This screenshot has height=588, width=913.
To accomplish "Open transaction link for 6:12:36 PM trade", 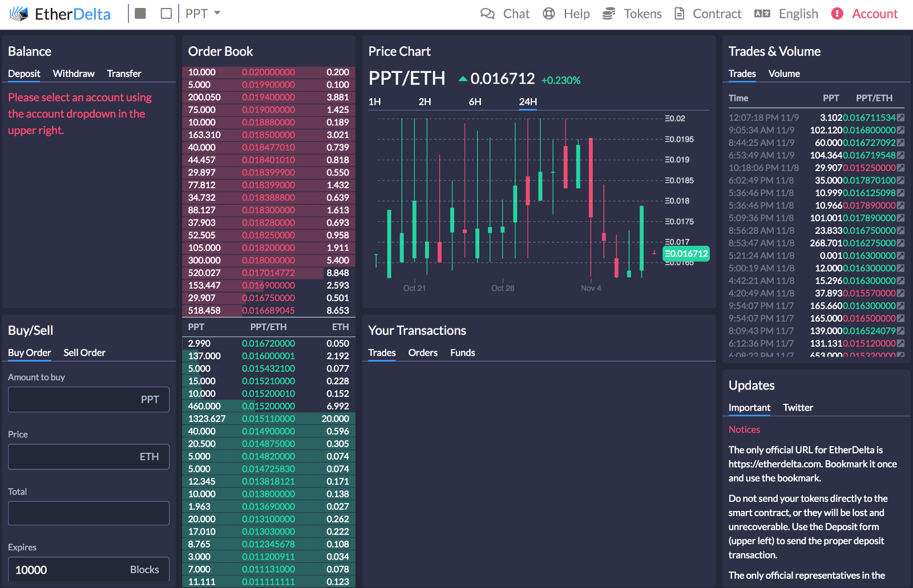I will [x=900, y=343].
